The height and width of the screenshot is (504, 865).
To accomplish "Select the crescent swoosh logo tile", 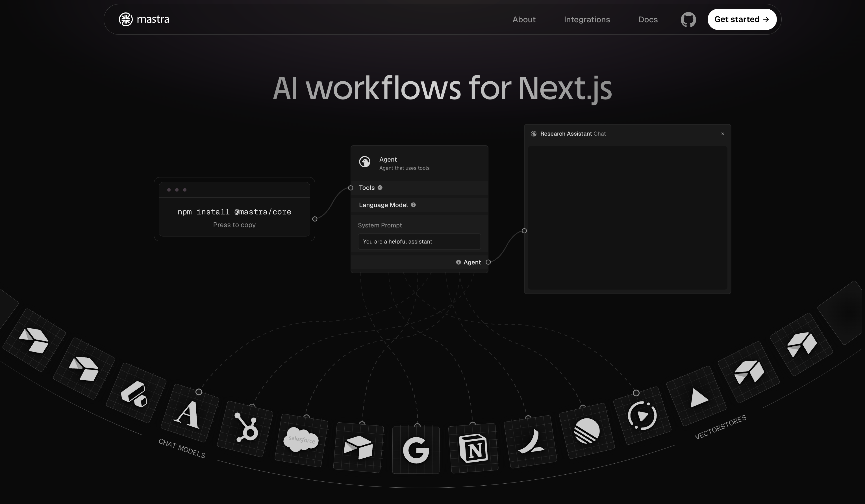I will point(530,442).
